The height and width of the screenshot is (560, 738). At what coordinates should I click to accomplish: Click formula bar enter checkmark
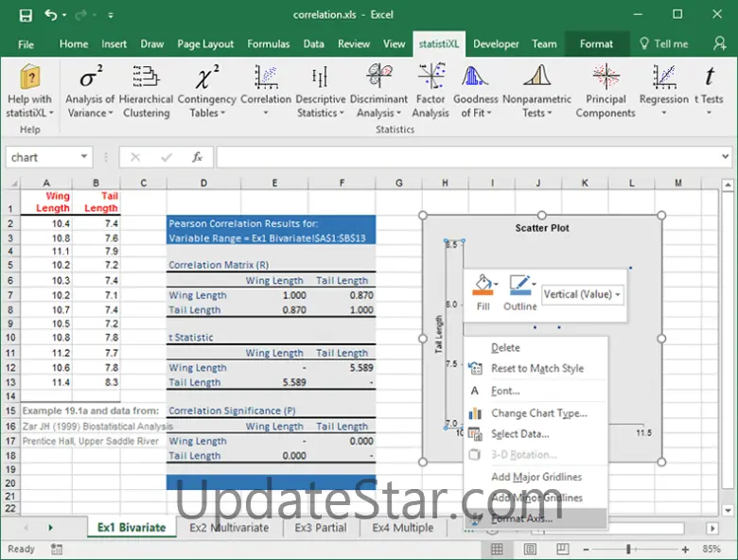(x=167, y=157)
